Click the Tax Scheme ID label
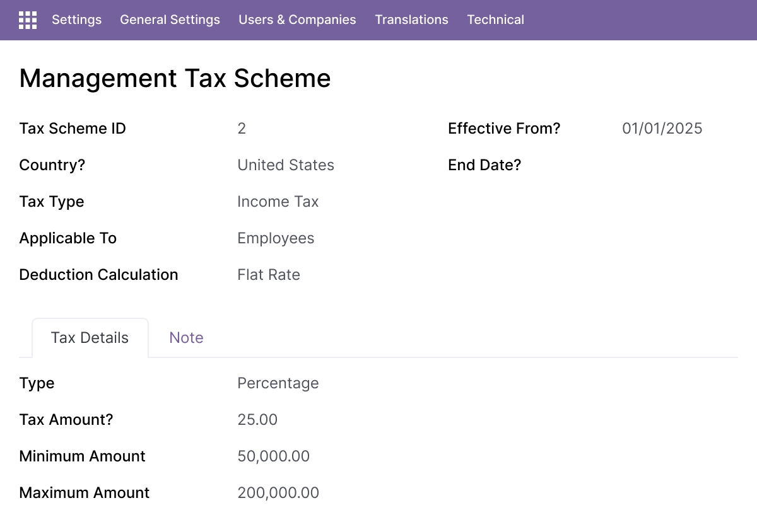Image resolution: width=757 pixels, height=532 pixels. (73, 129)
